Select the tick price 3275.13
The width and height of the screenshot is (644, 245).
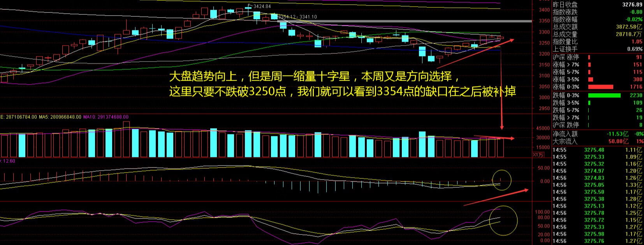(594, 206)
